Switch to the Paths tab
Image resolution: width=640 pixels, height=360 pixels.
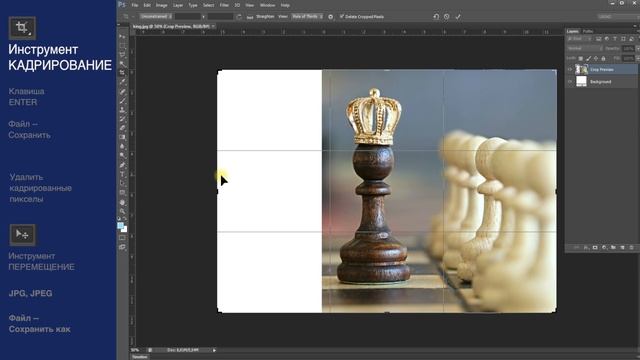point(588,31)
